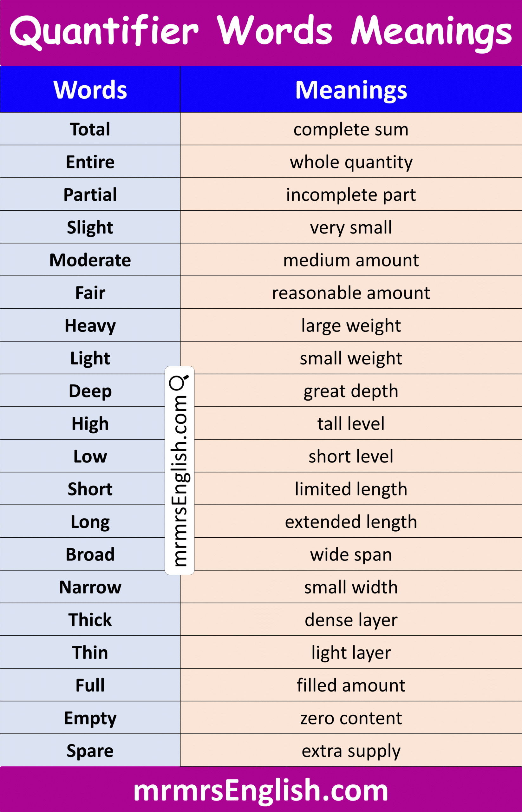Click the 'extended length' meaning
This screenshot has height=812, width=522.
tap(351, 521)
